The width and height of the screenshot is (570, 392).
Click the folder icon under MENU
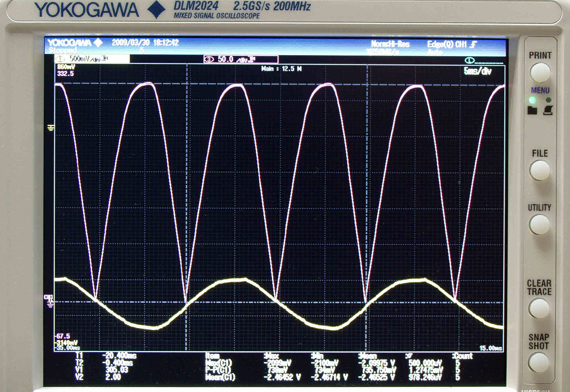pyautogui.click(x=532, y=110)
